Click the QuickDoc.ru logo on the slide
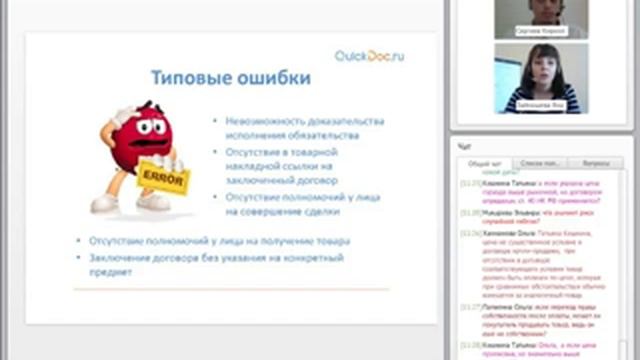 coord(369,56)
